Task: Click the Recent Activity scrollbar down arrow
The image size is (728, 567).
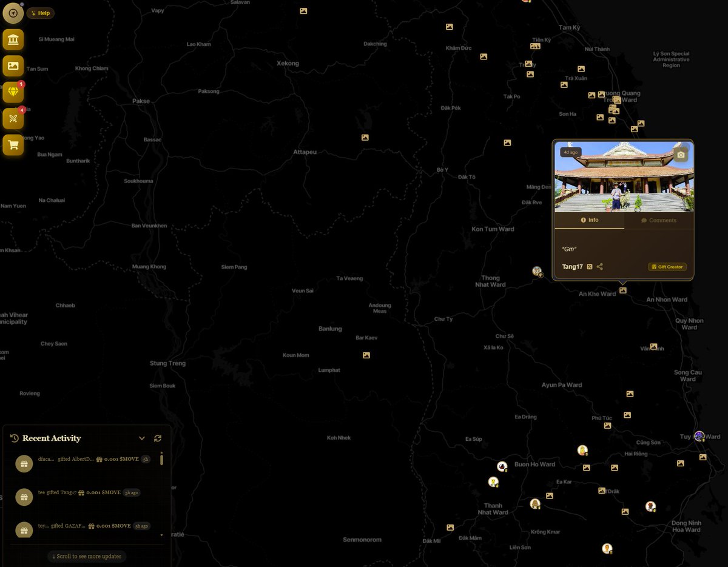Action: pos(161,535)
